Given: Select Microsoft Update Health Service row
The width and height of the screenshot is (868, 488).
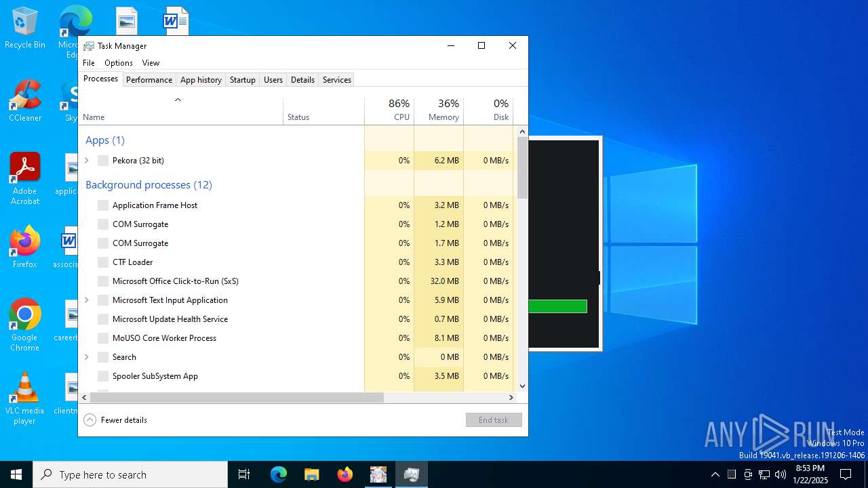Looking at the screenshot, I should [296, 319].
